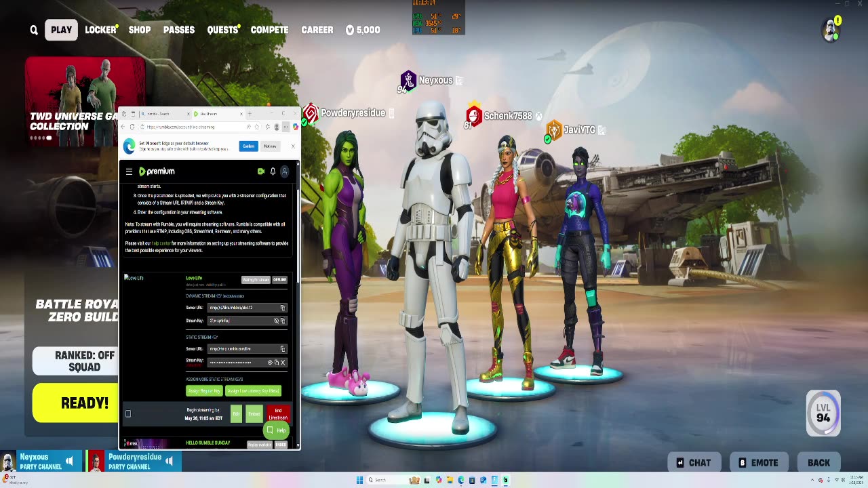Click the green Rumble camera upload icon
868x488 pixels.
(x=260, y=171)
